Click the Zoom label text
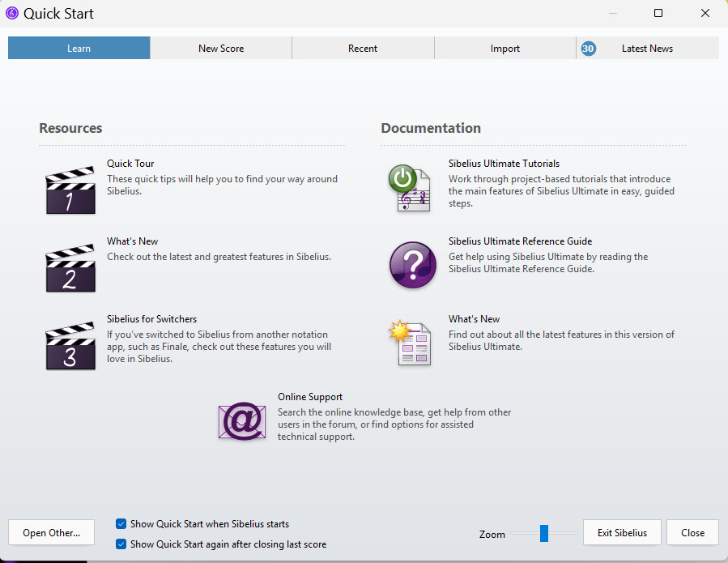This screenshot has width=728, height=563. tap(492, 534)
